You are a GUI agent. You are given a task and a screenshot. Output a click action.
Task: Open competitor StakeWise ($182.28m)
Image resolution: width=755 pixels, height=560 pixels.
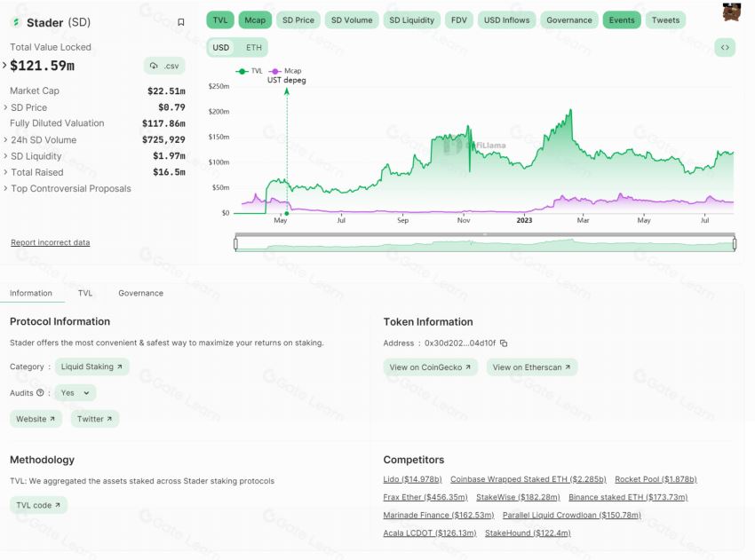[518, 497]
